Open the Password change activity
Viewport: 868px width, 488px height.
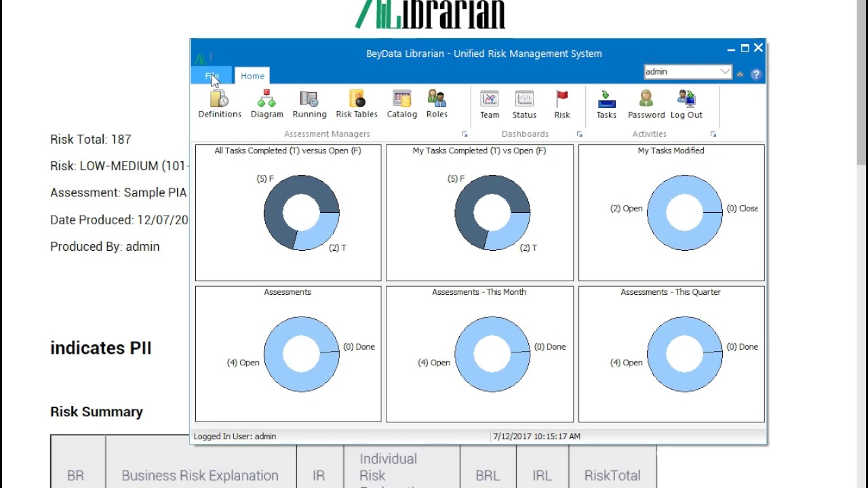[646, 104]
